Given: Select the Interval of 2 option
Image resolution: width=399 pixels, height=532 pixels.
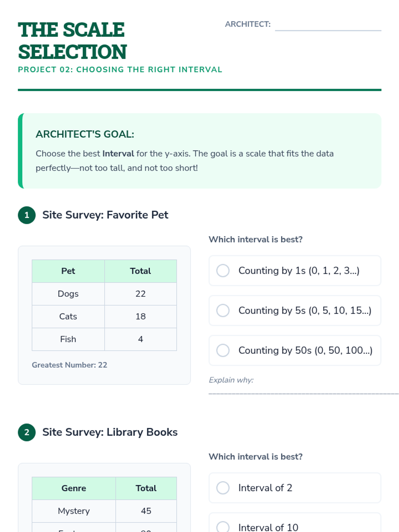Looking at the screenshot, I should tap(223, 488).
